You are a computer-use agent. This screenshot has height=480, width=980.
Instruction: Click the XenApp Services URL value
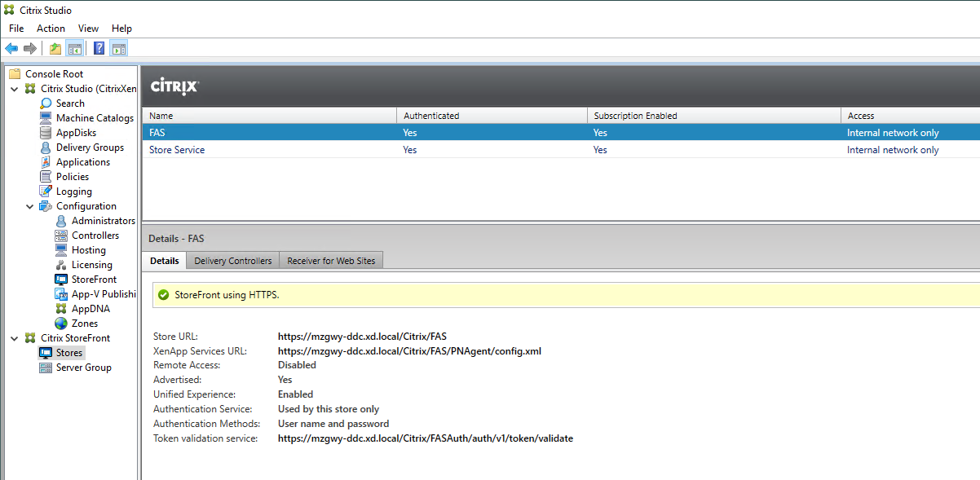point(409,351)
